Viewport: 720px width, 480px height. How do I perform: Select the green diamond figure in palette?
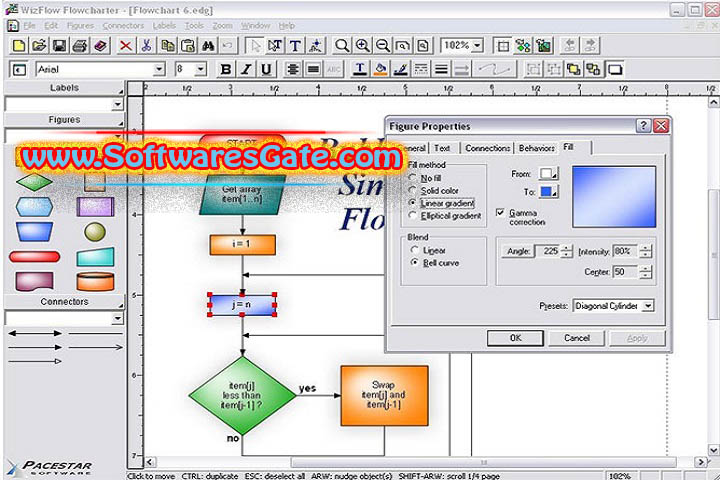click(x=34, y=182)
